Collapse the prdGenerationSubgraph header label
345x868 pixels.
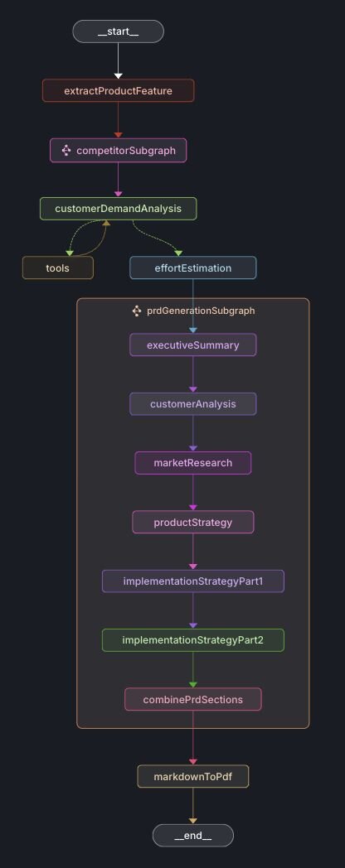tap(201, 311)
